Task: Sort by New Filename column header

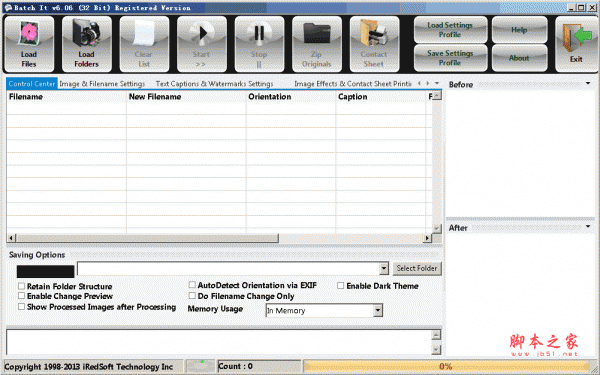Action: (186, 97)
